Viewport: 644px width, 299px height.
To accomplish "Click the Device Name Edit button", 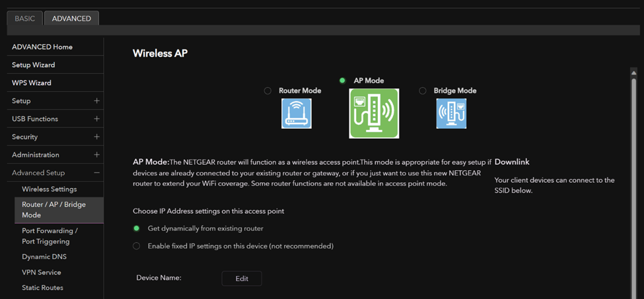I will 242,279.
